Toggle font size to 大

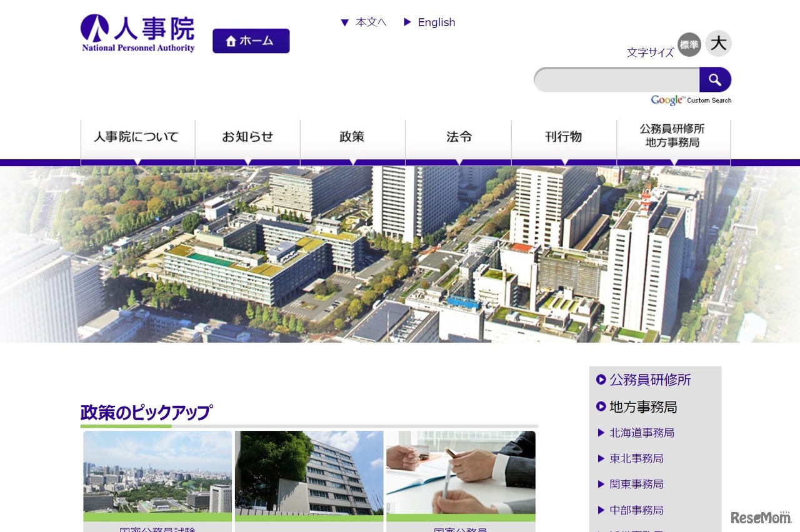pyautogui.click(x=717, y=43)
